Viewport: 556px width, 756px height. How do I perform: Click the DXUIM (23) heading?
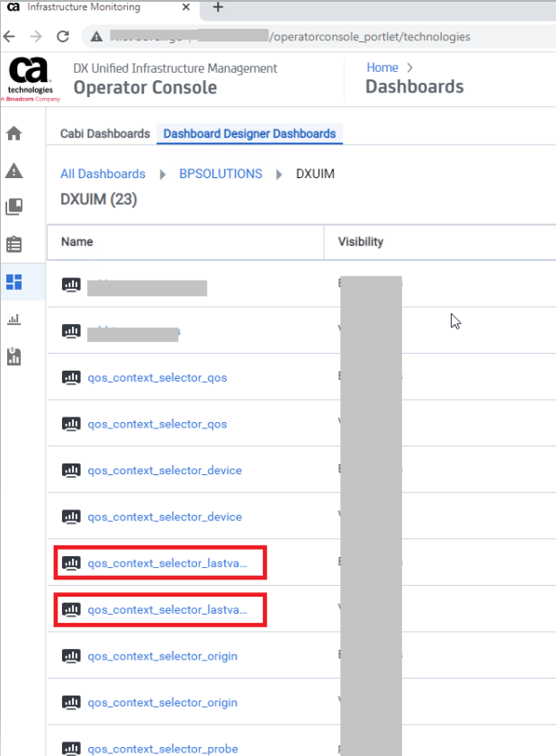tap(99, 199)
